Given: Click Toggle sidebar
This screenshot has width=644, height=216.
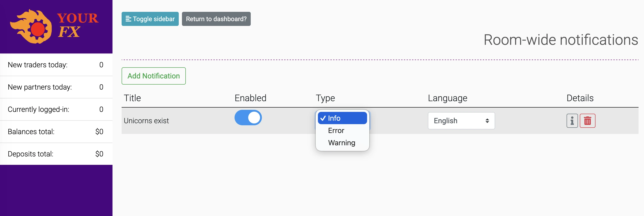Looking at the screenshot, I should 150,19.
